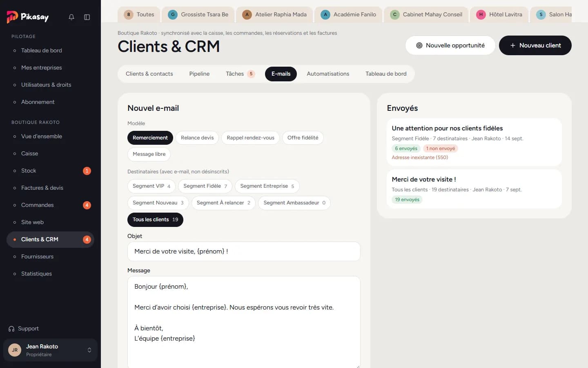
Task: Open CRM Tableau de bord tab
Action: coord(386,74)
